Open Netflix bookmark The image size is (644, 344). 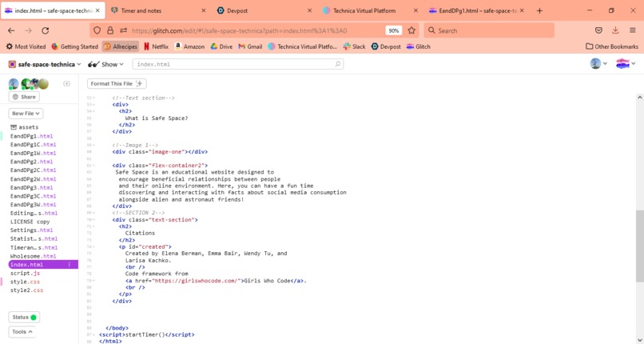coord(156,46)
